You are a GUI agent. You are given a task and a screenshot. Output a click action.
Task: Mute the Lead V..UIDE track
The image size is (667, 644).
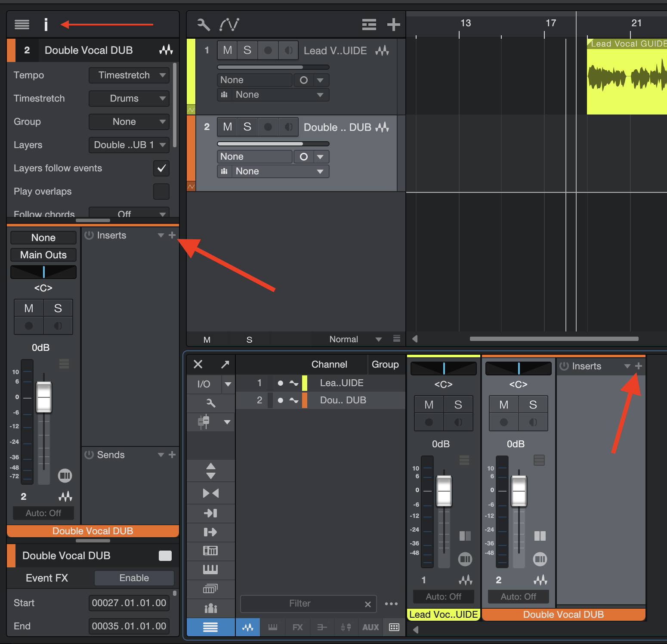tap(227, 50)
